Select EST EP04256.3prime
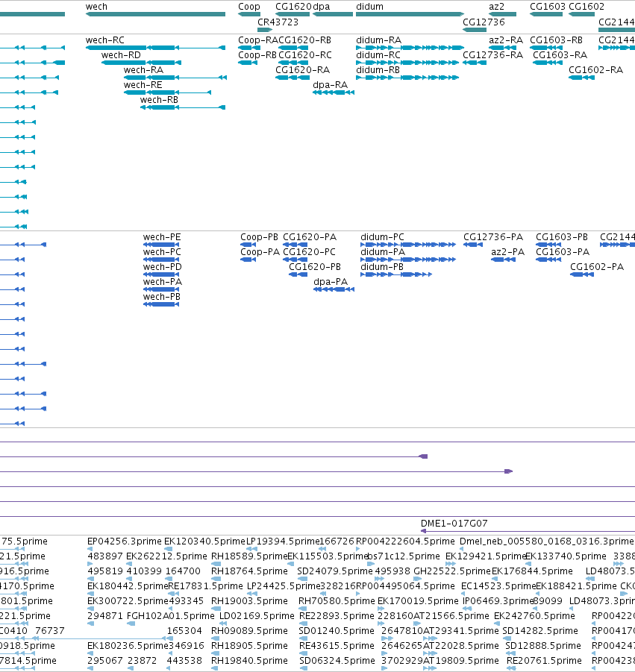 tap(125, 541)
